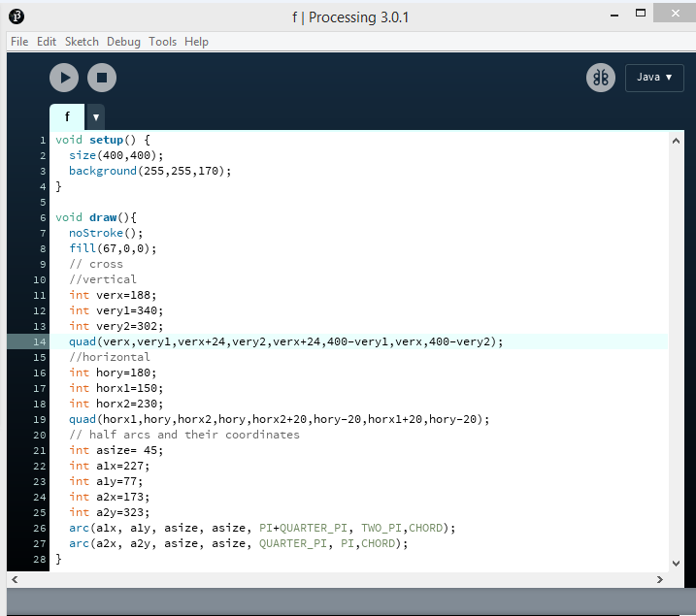Open the Help menu

point(196,42)
